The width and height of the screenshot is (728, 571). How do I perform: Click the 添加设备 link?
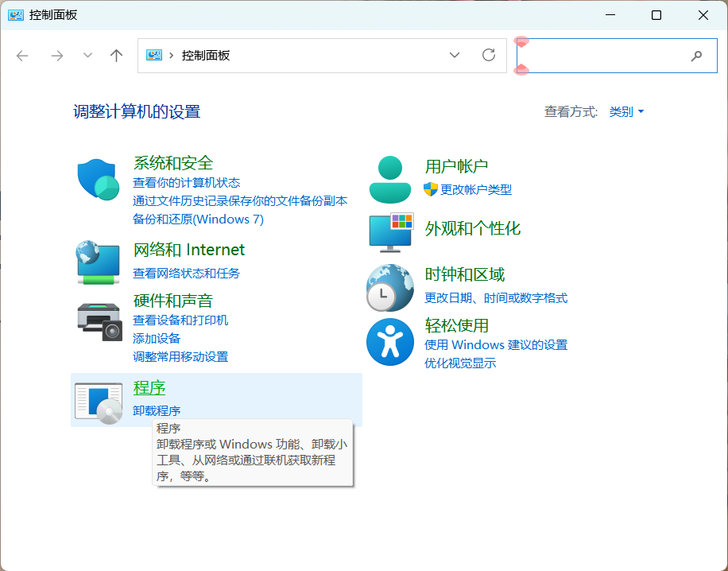coord(157,338)
